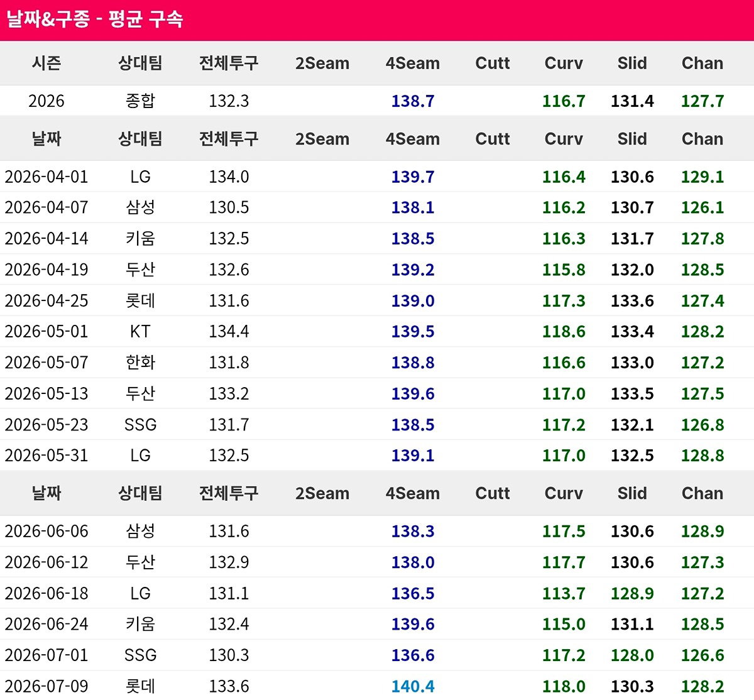754x700 pixels.
Task: Select the 한화 opponent on 2026-05-07
Action: (140, 363)
